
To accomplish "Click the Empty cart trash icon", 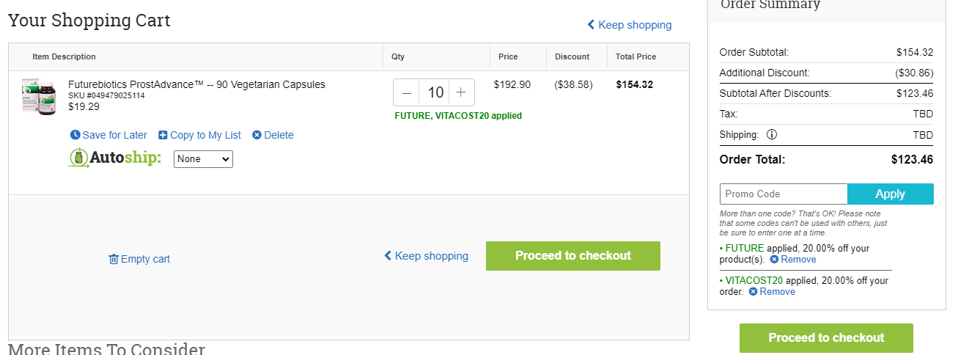I will pyautogui.click(x=114, y=259).
